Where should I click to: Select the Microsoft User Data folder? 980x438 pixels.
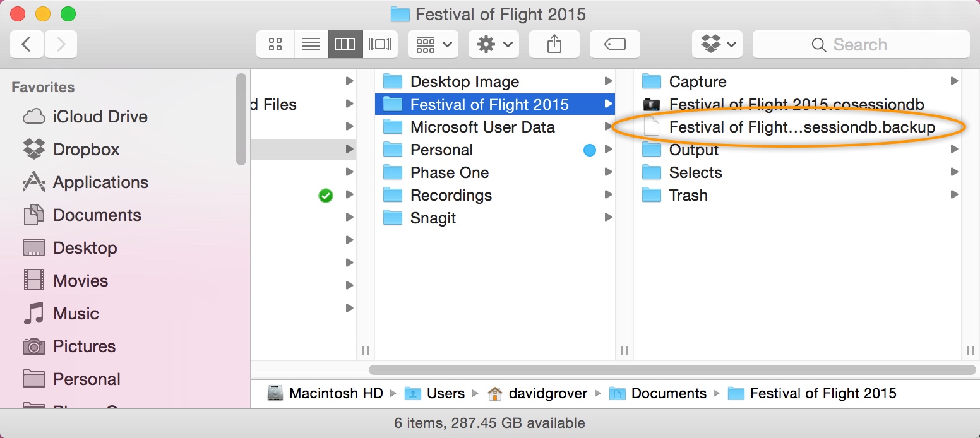[495, 127]
